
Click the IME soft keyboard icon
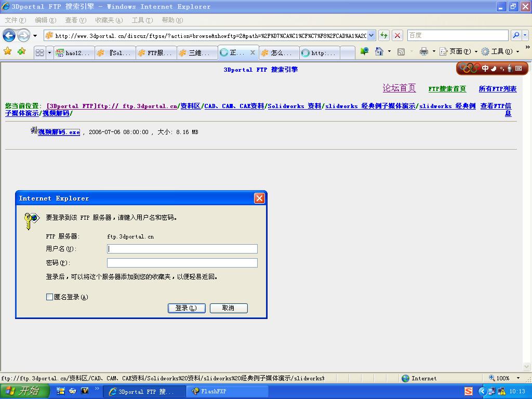(x=518, y=69)
